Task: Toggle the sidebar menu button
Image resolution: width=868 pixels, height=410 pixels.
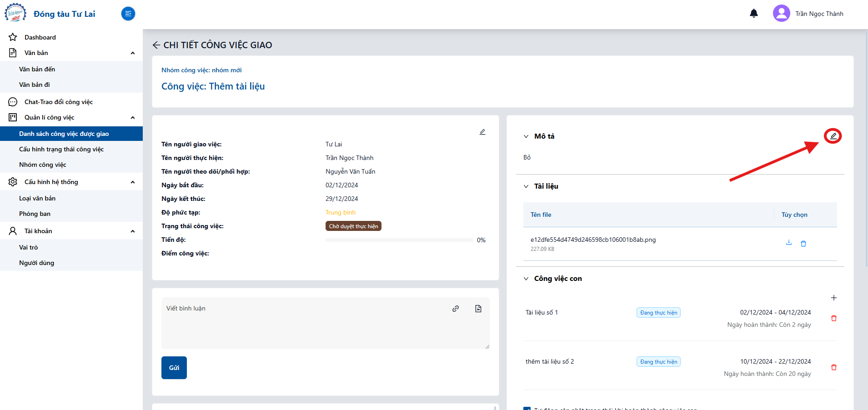Action: click(128, 14)
